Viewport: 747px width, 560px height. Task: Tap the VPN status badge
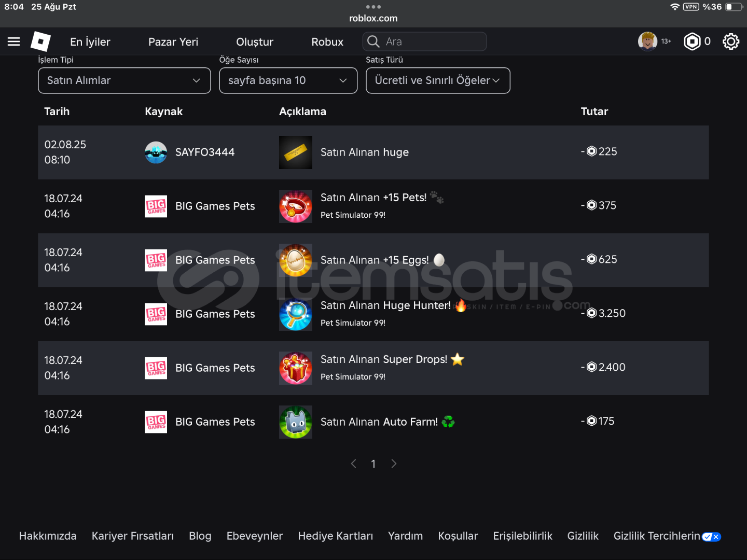691,7
